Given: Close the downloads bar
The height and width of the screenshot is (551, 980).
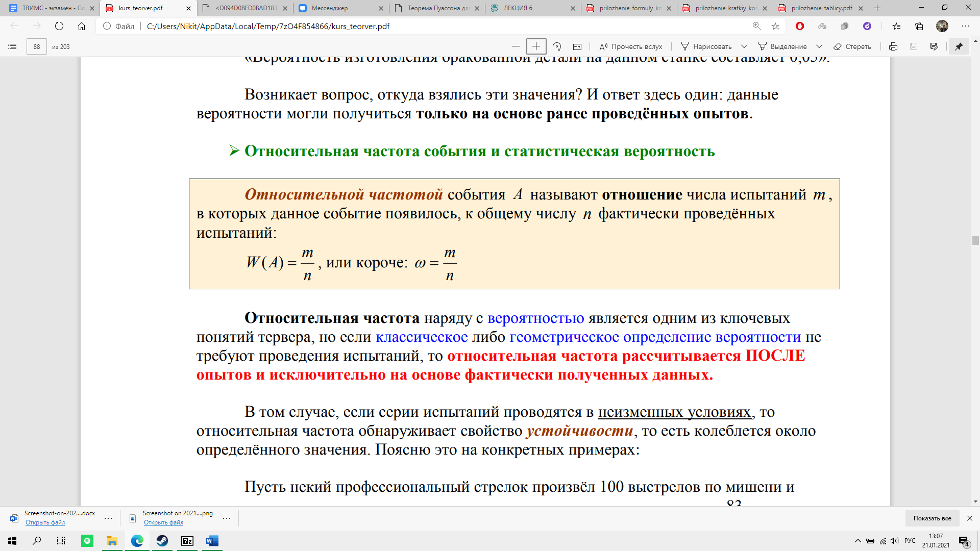Looking at the screenshot, I should pyautogui.click(x=969, y=518).
